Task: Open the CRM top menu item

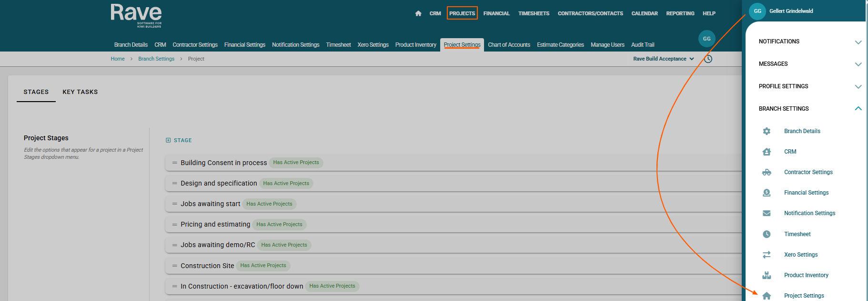Action: (435, 13)
